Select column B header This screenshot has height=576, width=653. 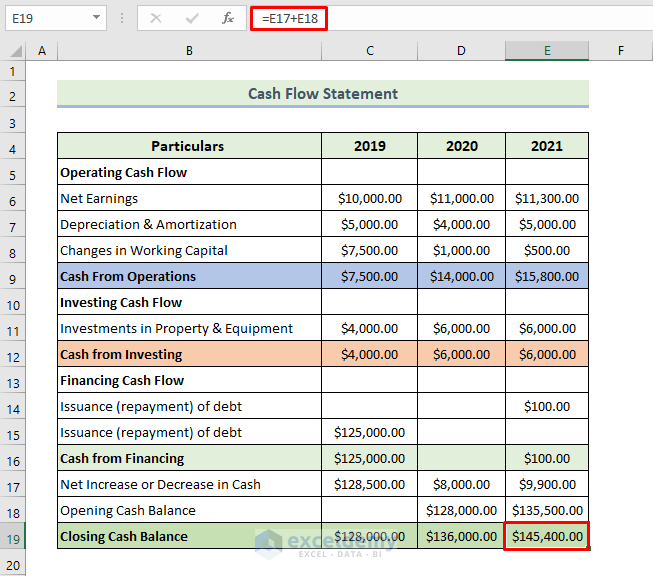point(189,51)
